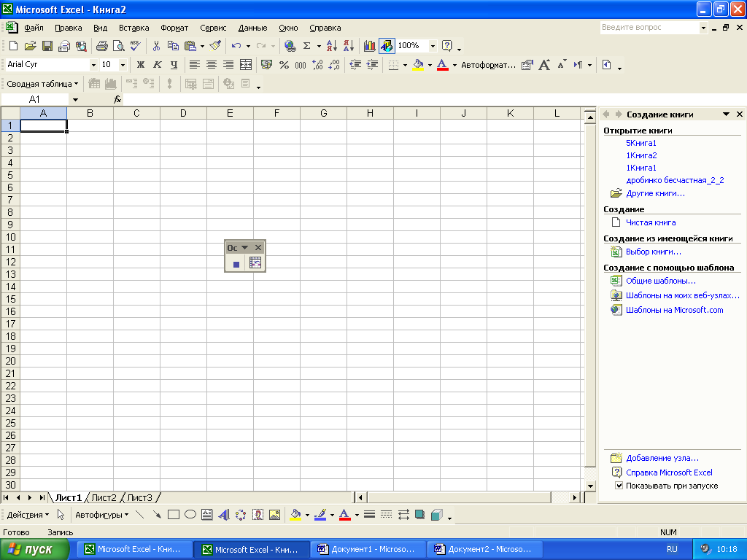This screenshot has width=747, height=560.
Task: Click the AutoSum sigma icon
Action: click(307, 46)
